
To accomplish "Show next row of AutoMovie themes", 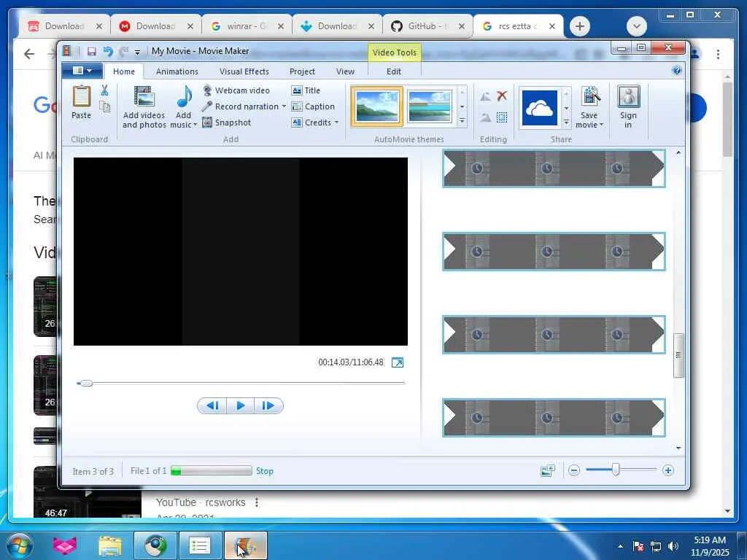I will [x=462, y=106].
